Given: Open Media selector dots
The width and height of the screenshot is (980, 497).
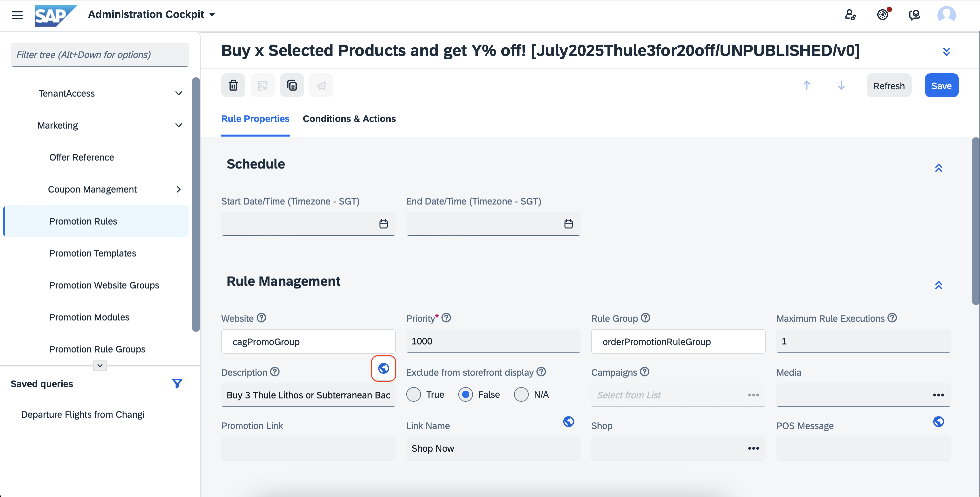Looking at the screenshot, I should [x=938, y=395].
